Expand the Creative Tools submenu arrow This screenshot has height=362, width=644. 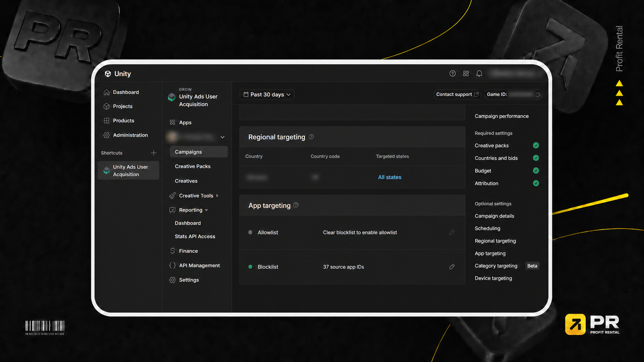pyautogui.click(x=217, y=196)
